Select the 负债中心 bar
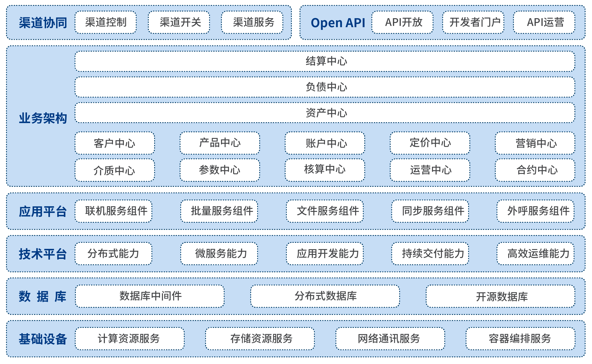 click(x=325, y=87)
